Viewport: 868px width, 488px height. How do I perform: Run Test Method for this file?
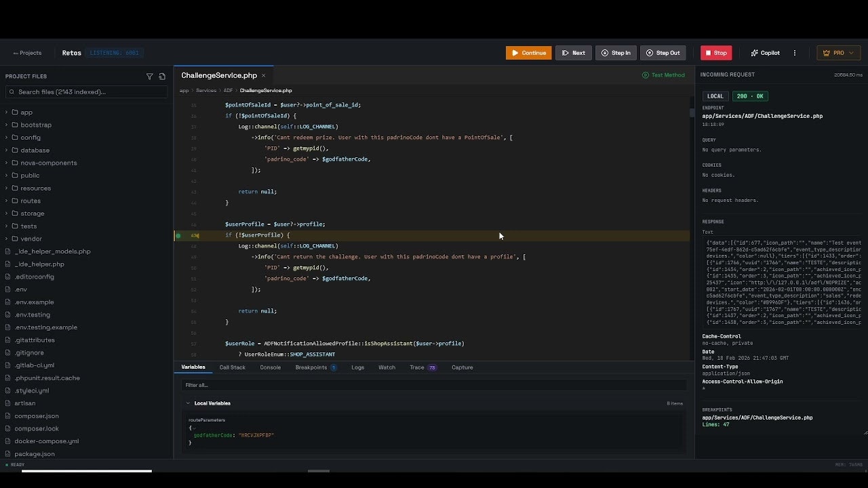click(x=663, y=75)
